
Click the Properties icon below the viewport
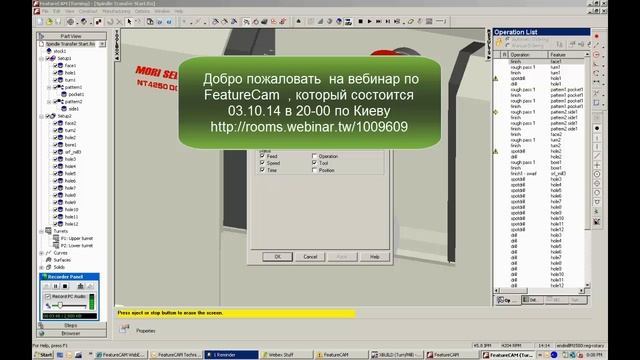125,329
